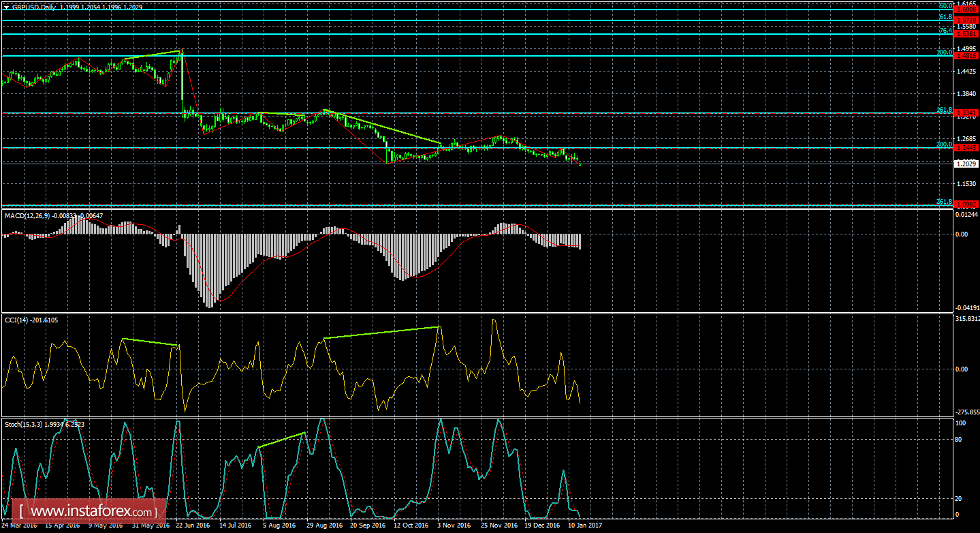The width and height of the screenshot is (980, 533).
Task: Click the CCI scale value 315.8312
Action: click(967, 318)
